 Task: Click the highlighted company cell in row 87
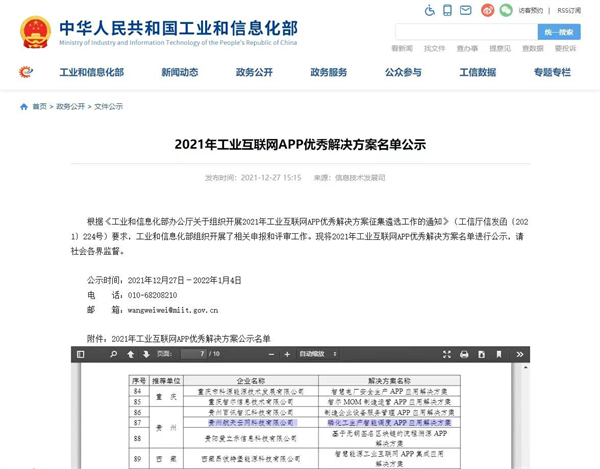[251, 423]
